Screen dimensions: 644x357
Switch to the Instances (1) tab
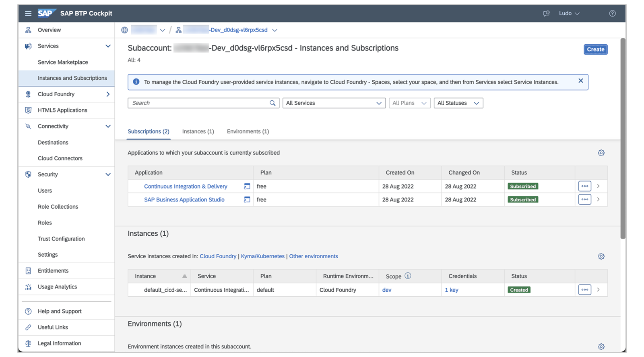click(x=198, y=131)
